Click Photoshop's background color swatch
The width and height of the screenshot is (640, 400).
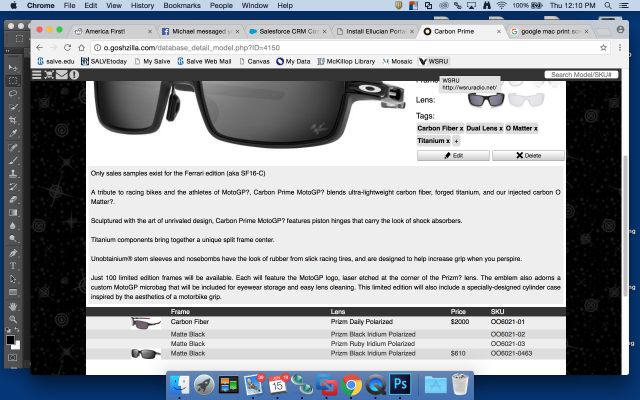click(x=17, y=346)
